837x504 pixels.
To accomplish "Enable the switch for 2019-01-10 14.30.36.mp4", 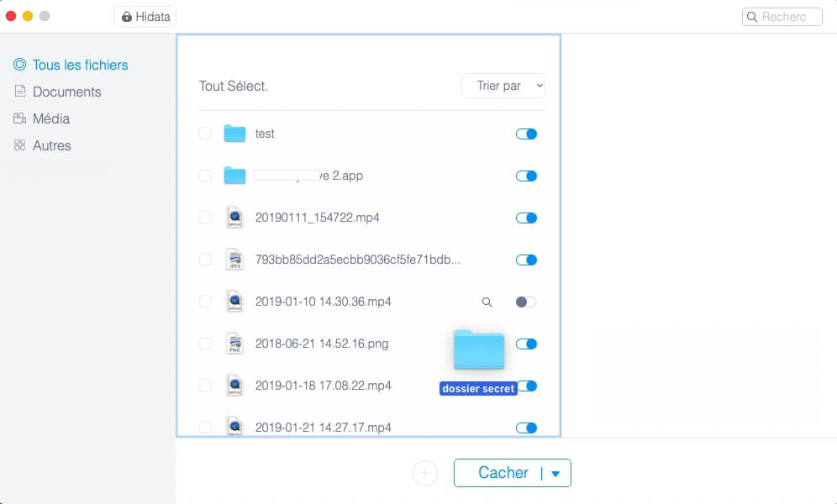I will coord(526,302).
